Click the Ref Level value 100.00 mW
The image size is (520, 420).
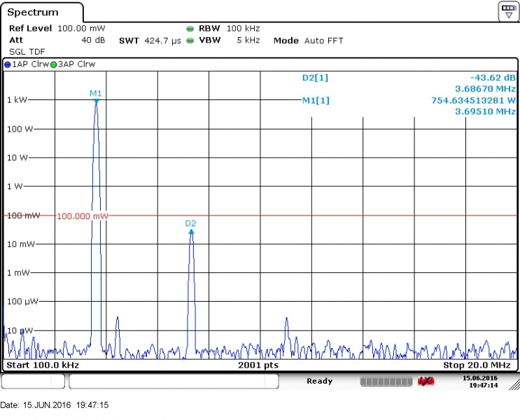(x=81, y=28)
